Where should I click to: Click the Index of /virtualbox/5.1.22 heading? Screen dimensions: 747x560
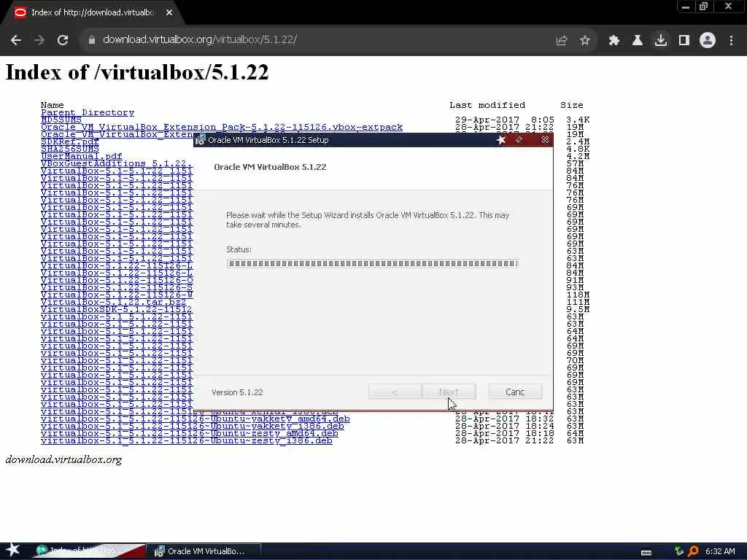click(x=137, y=72)
